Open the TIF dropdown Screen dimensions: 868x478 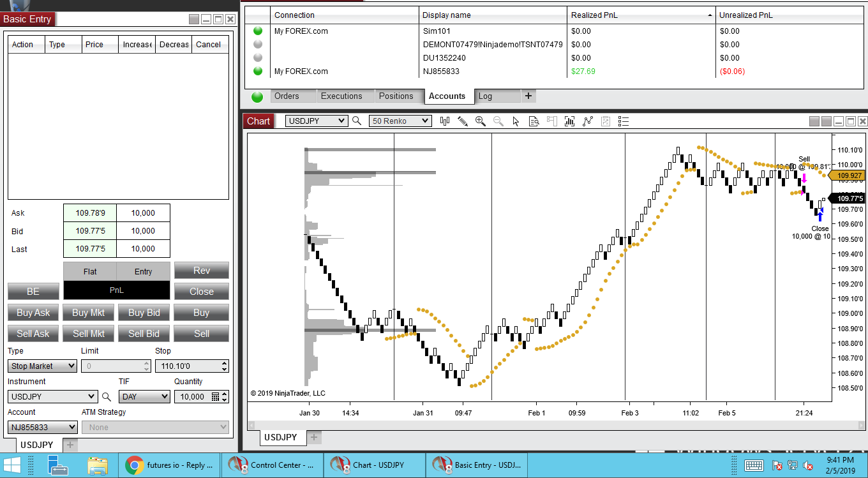point(145,397)
